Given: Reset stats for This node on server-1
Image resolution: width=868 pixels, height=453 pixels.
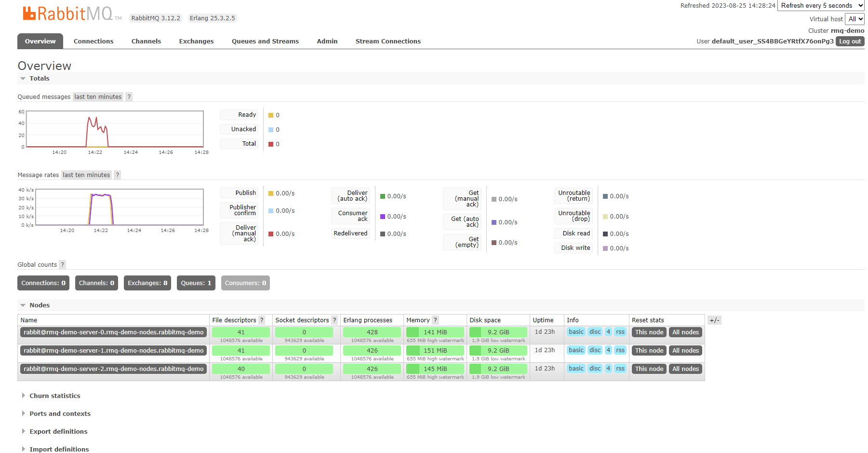Looking at the screenshot, I should 649,351.
